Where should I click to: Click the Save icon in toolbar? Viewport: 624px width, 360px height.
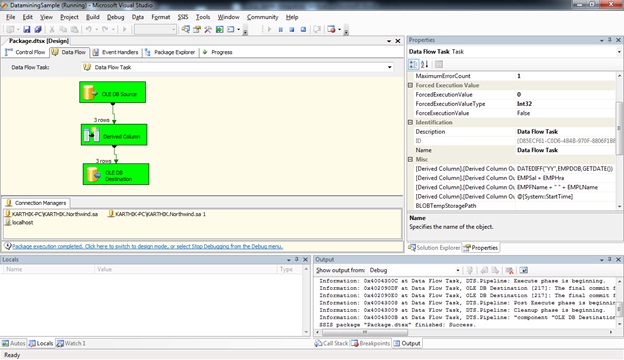(x=27, y=29)
